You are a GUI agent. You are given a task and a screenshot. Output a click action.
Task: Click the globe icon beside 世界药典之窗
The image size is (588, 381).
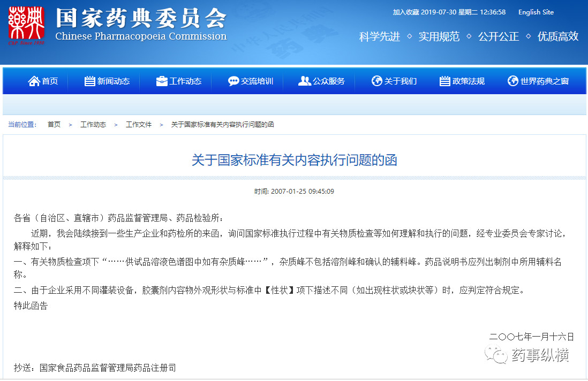click(x=512, y=81)
